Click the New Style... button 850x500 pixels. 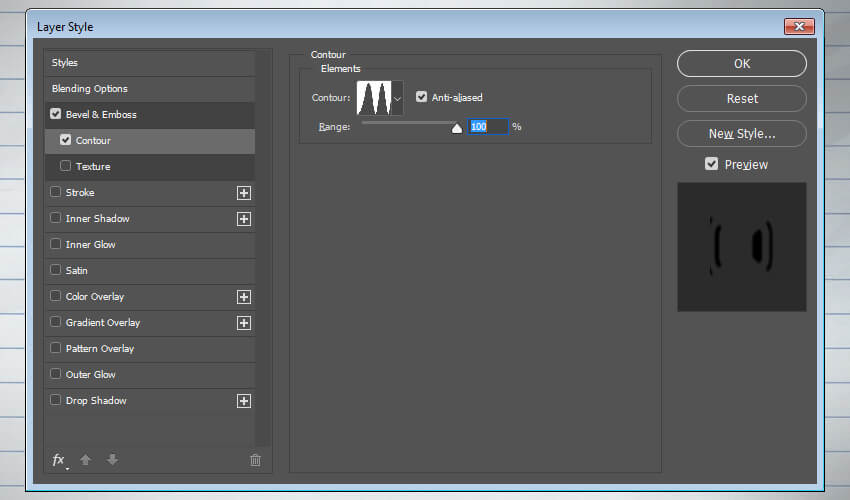pyautogui.click(x=742, y=133)
